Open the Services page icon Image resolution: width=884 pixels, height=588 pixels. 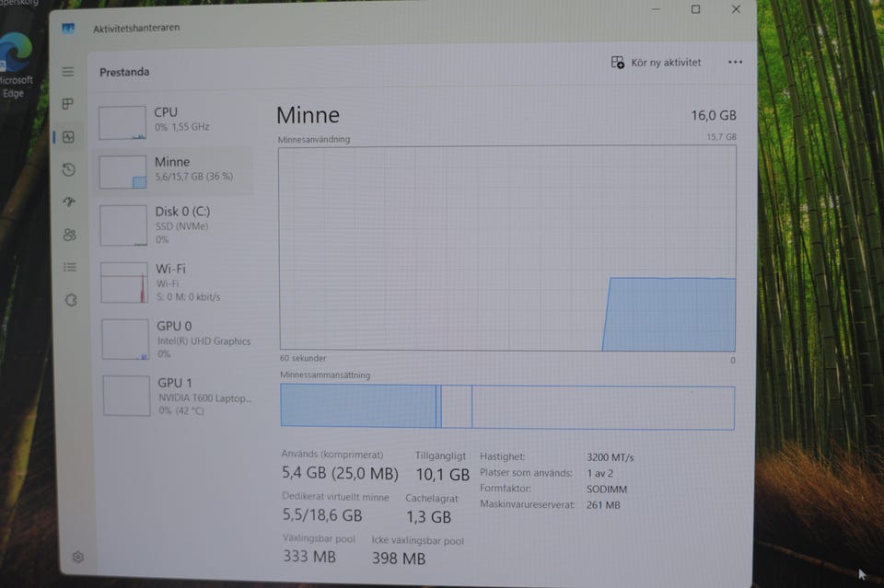(x=71, y=300)
